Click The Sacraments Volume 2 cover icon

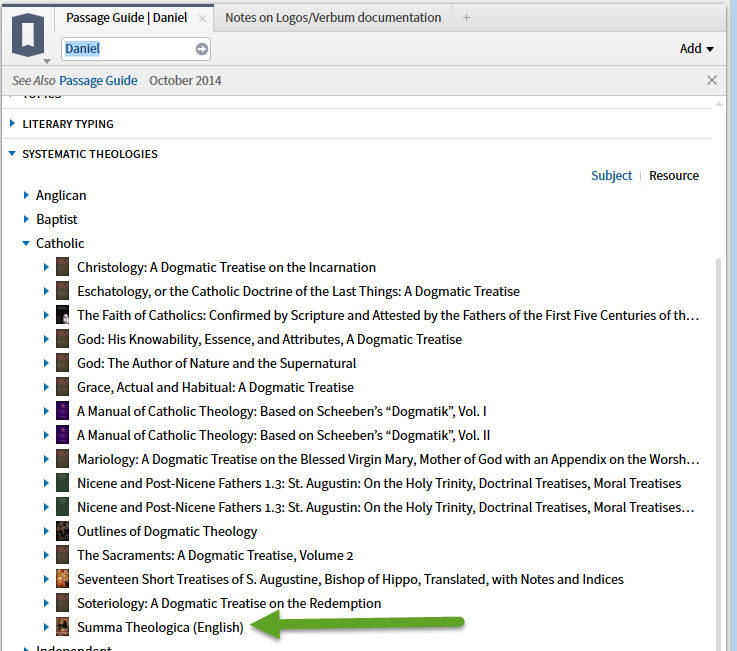pos(63,555)
